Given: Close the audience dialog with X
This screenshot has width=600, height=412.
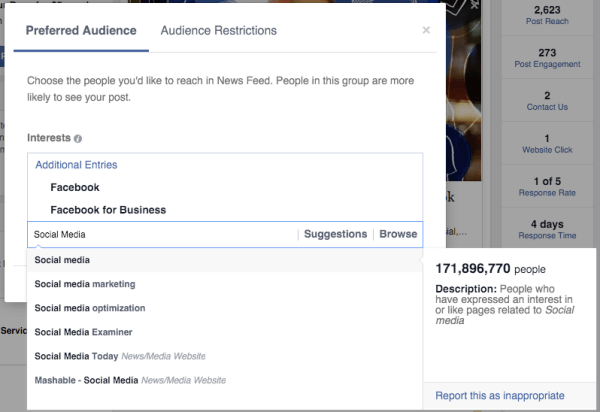Looking at the screenshot, I should [x=426, y=30].
